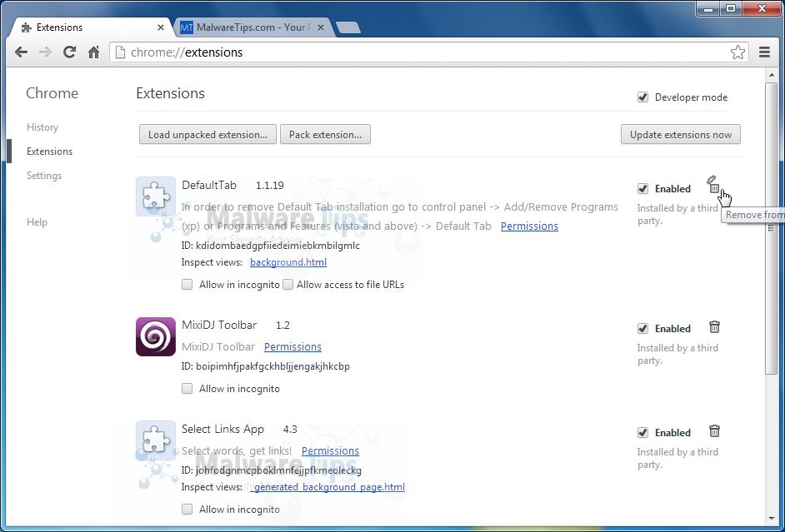The image size is (785, 532).
Task: Click the scrollbar up arrow
Action: click(771, 75)
